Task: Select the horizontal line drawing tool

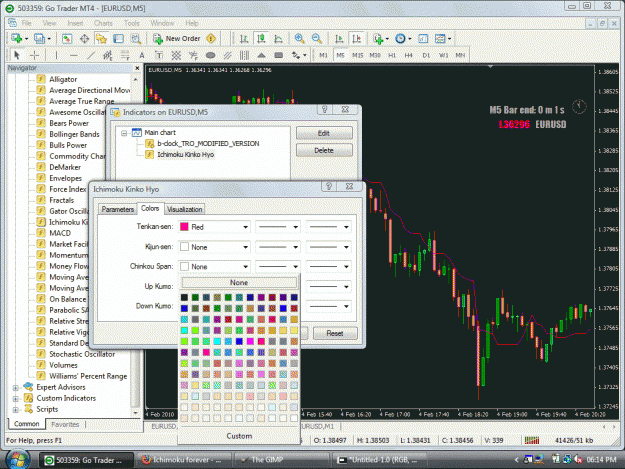Action: pos(74,55)
